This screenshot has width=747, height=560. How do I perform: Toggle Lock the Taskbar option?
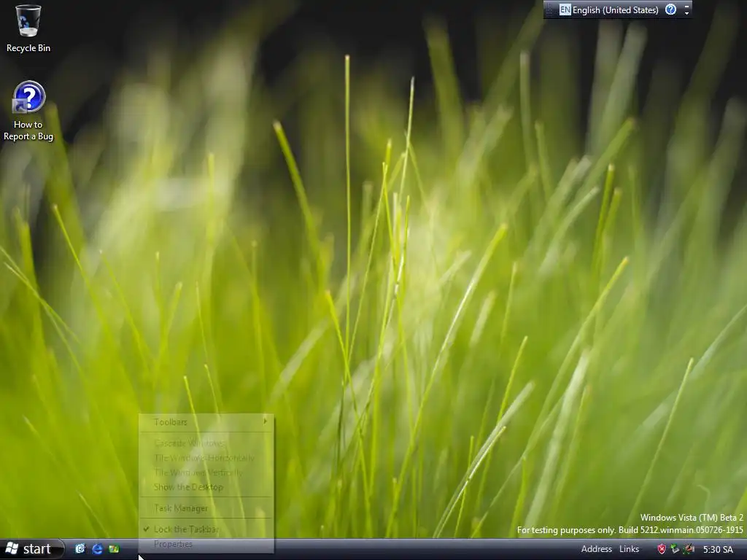click(x=206, y=529)
